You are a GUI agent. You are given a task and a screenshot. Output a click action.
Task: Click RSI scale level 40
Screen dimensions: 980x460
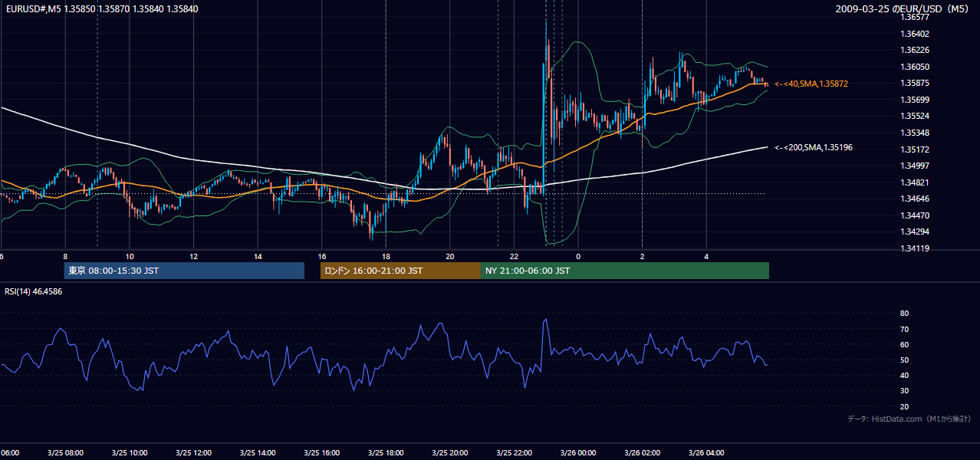tap(904, 375)
